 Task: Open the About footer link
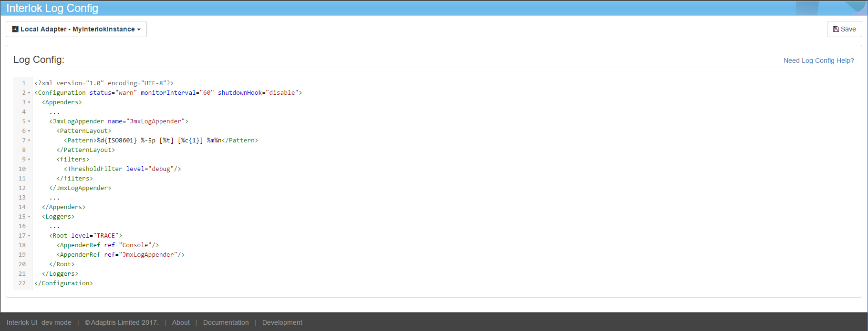tap(181, 322)
